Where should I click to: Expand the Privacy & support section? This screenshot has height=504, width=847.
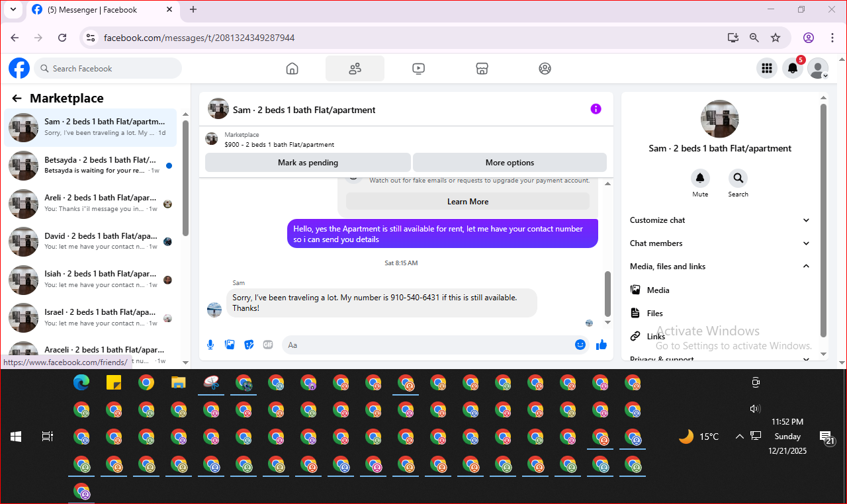click(720, 358)
